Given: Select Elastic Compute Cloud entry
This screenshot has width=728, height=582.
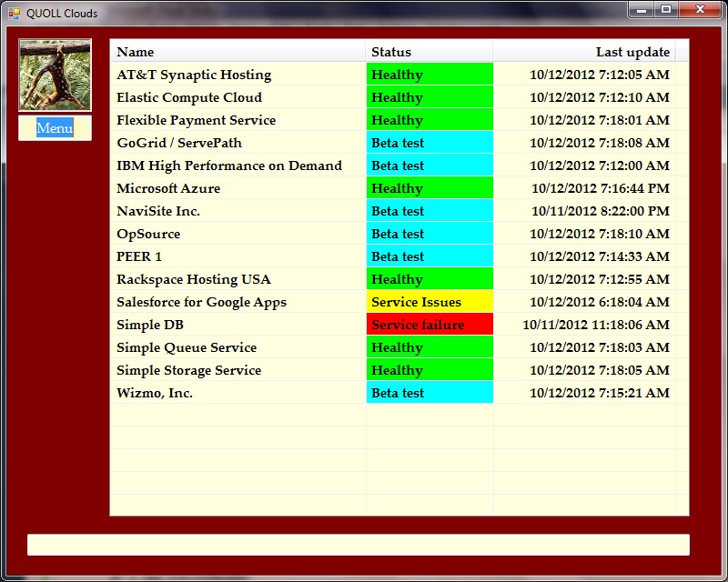Looking at the screenshot, I should point(189,97).
